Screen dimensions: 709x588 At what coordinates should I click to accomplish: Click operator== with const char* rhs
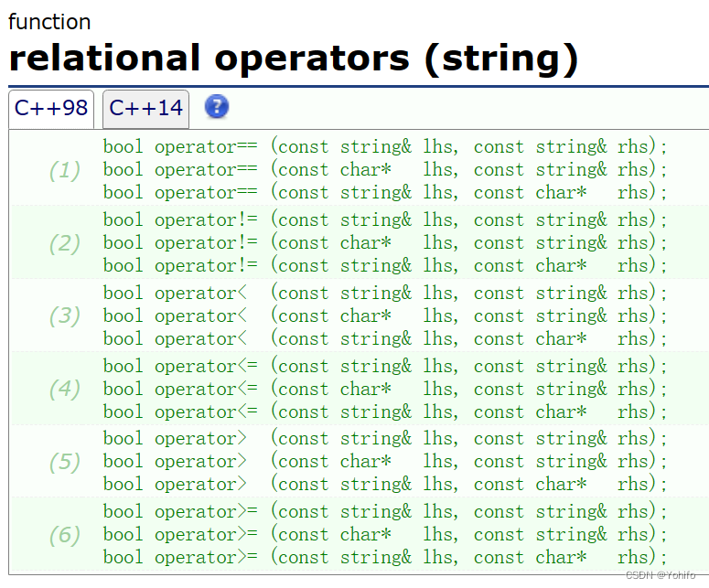(385, 193)
